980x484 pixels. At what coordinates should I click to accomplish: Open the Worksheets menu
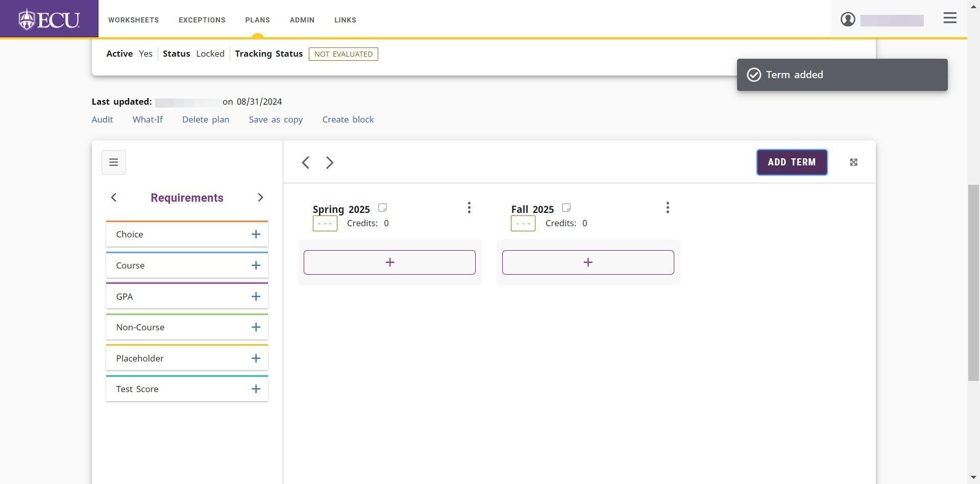133,20
